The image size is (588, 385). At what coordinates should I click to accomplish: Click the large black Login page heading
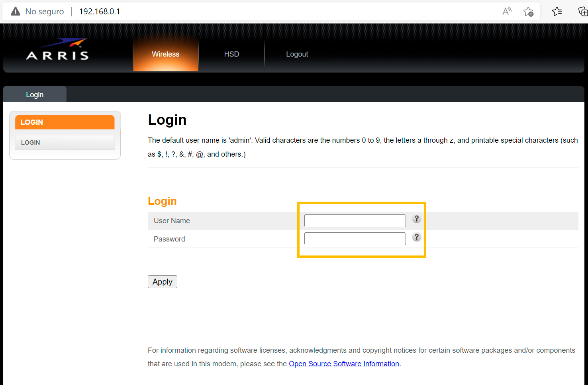pyautogui.click(x=167, y=120)
